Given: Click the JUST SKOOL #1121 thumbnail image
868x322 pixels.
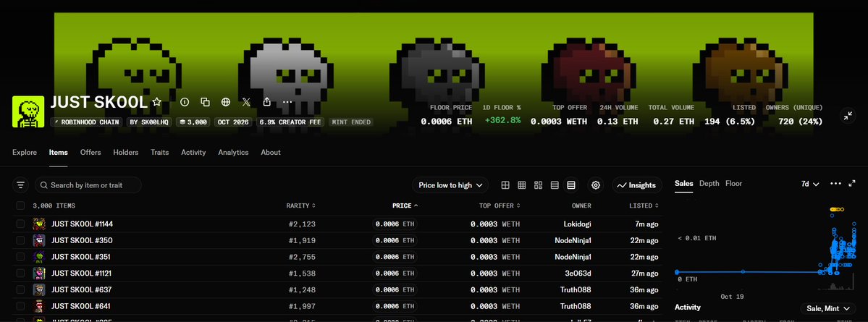Looking at the screenshot, I should coord(39,274).
